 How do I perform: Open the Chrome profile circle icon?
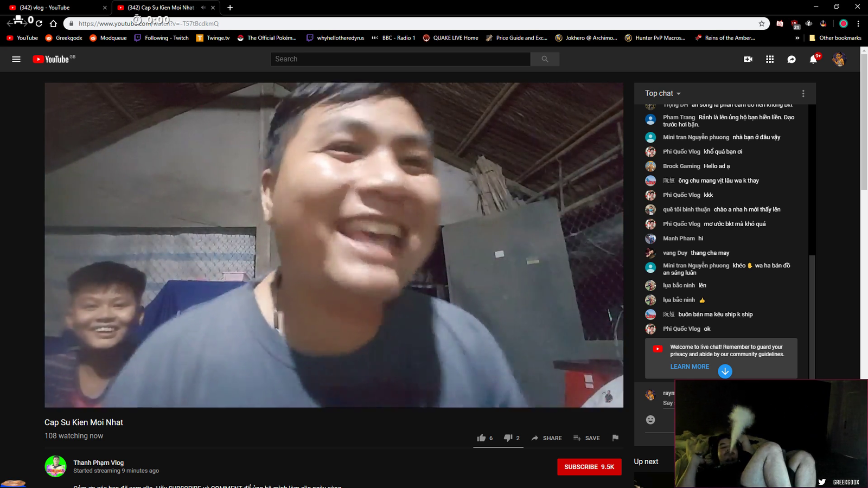click(x=843, y=23)
